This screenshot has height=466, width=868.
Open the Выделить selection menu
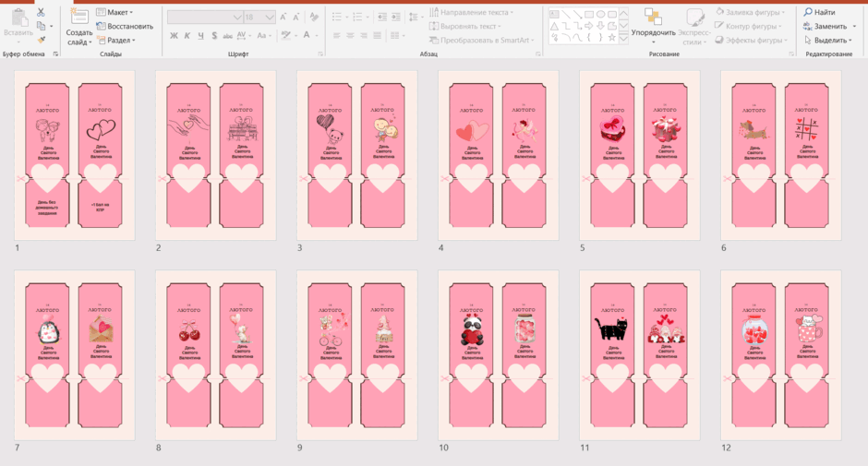point(827,40)
